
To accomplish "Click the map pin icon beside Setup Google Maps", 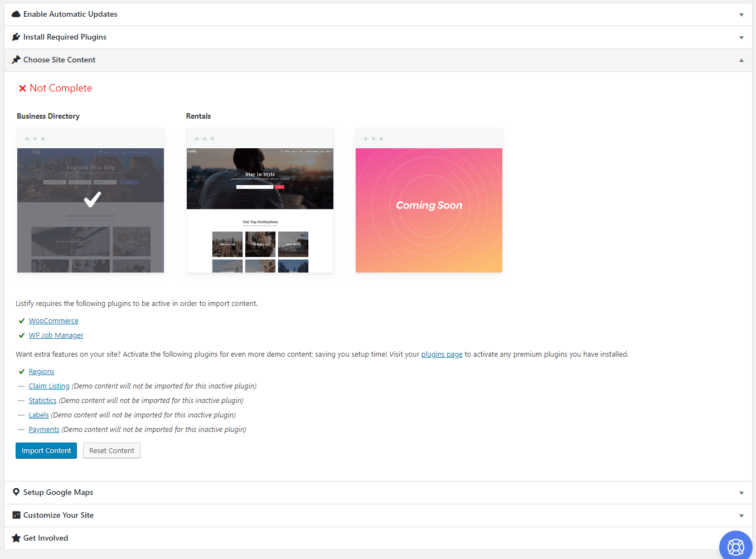I will tap(16, 492).
